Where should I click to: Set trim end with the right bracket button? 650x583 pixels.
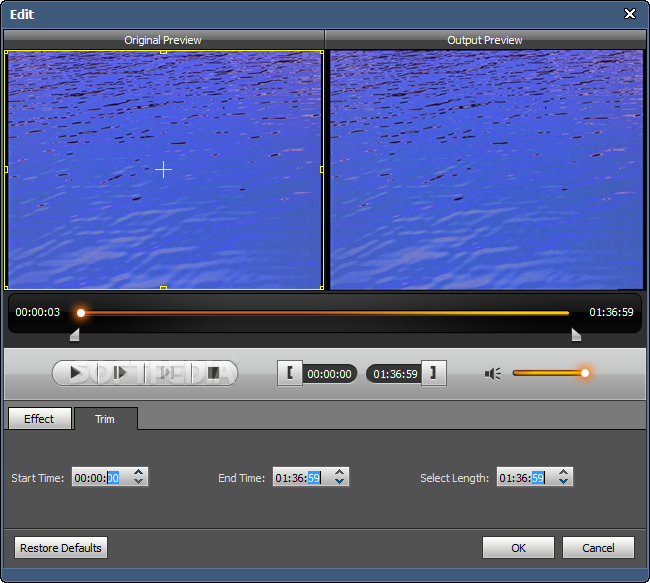434,373
